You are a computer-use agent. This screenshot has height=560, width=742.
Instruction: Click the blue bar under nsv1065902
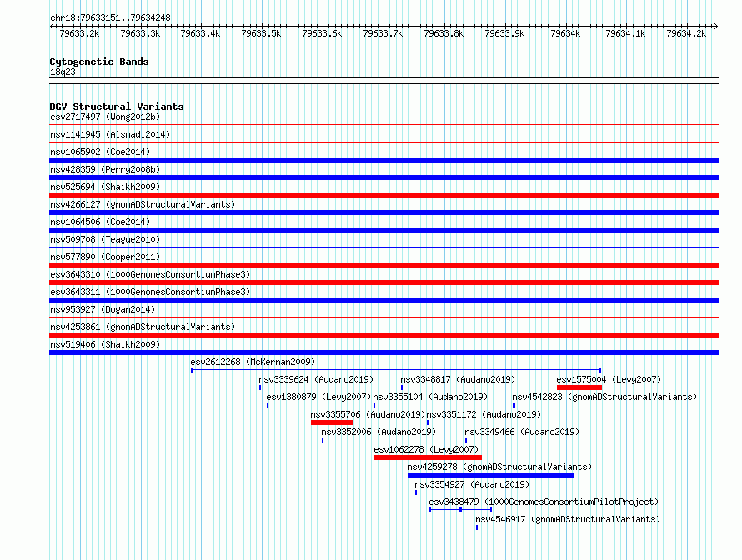[384, 160]
